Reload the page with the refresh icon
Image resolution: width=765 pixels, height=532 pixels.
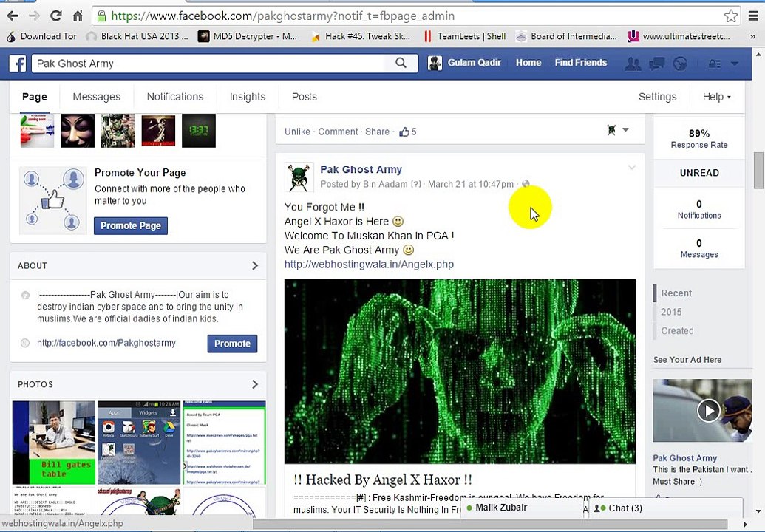coord(55,16)
